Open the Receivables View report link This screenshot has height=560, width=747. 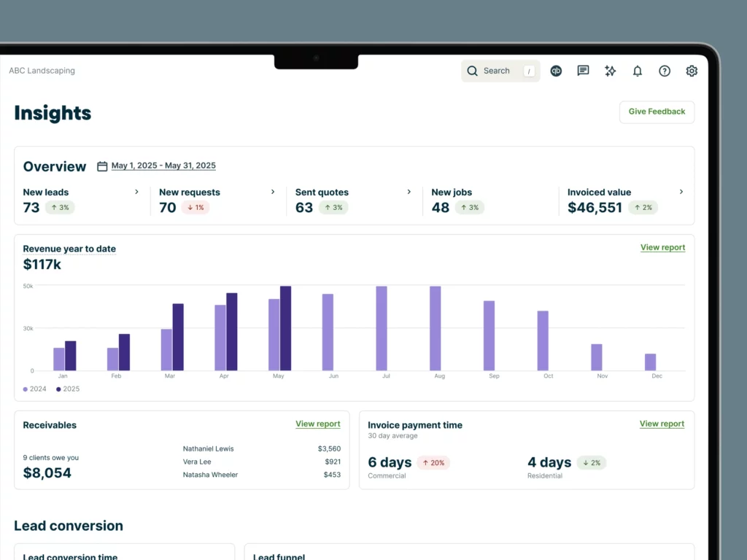[x=318, y=424]
